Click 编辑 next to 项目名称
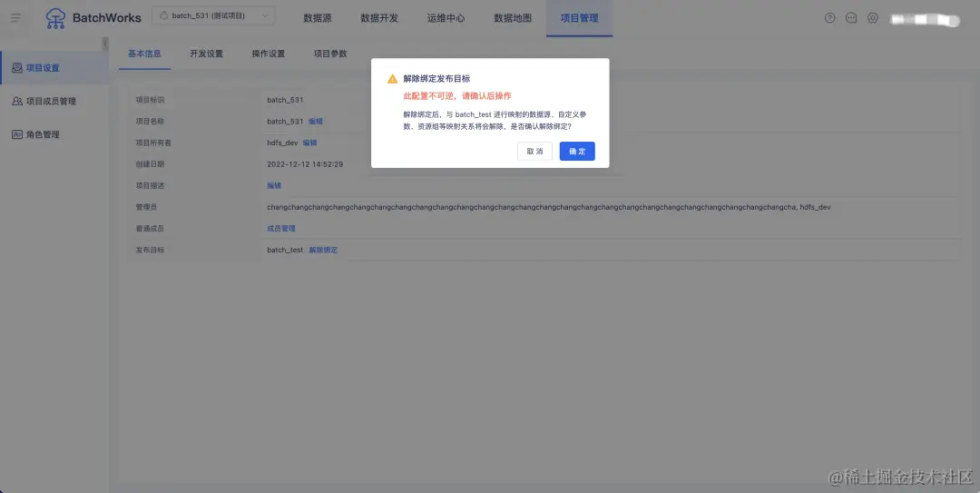 pos(316,122)
